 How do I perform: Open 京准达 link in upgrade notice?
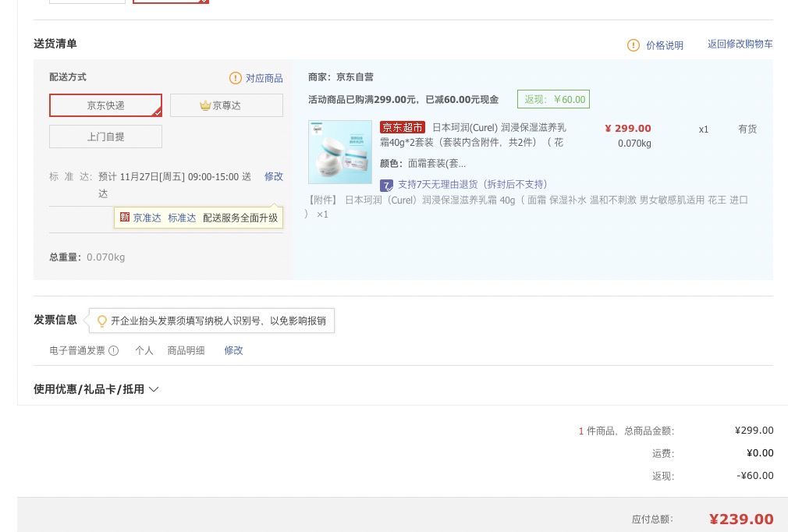[147, 218]
